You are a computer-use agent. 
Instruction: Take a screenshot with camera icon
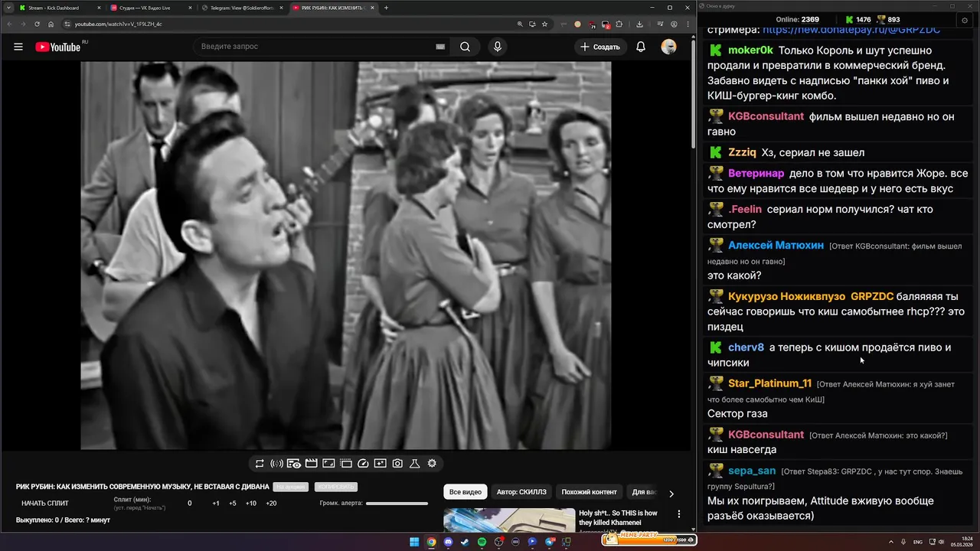397,463
